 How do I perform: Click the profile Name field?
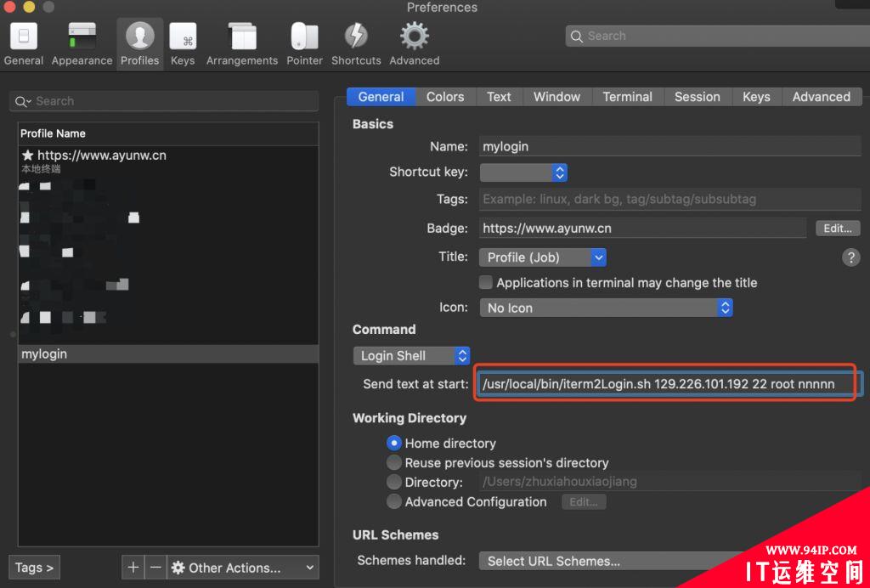pyautogui.click(x=669, y=147)
